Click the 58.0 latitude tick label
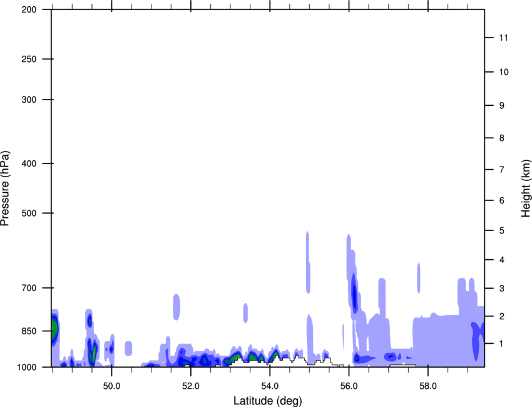This screenshot has height=407, width=532. 428,386
